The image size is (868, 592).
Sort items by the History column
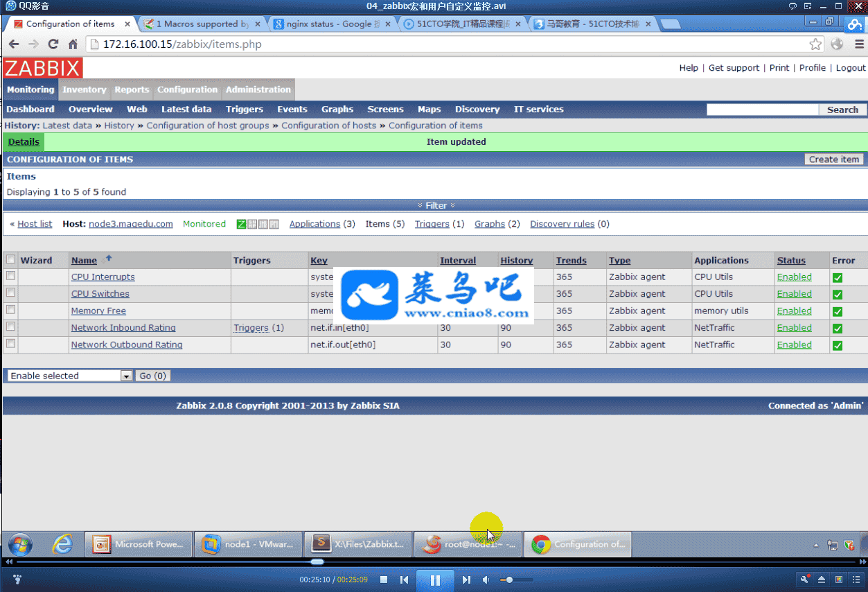(517, 261)
